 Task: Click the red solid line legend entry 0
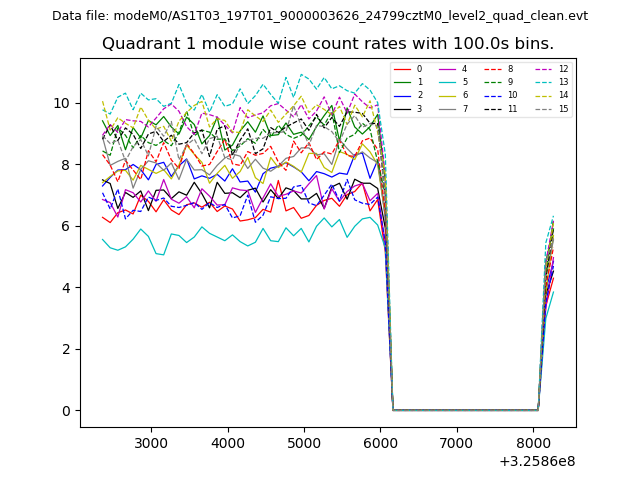point(409,69)
